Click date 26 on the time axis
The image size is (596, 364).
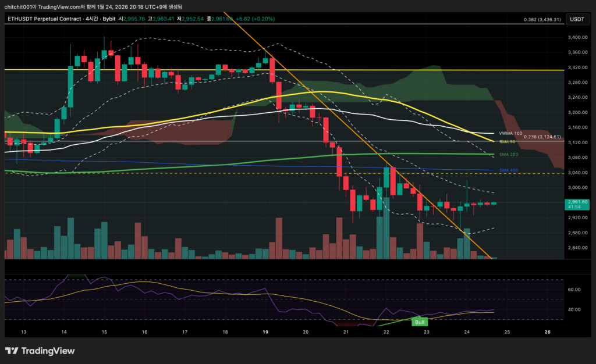(x=547, y=332)
